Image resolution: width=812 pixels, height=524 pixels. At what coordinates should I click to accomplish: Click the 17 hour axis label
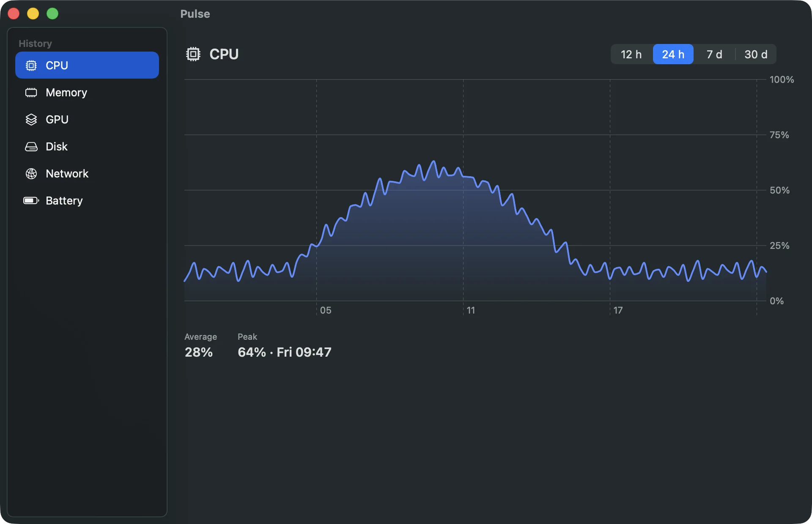click(x=618, y=310)
